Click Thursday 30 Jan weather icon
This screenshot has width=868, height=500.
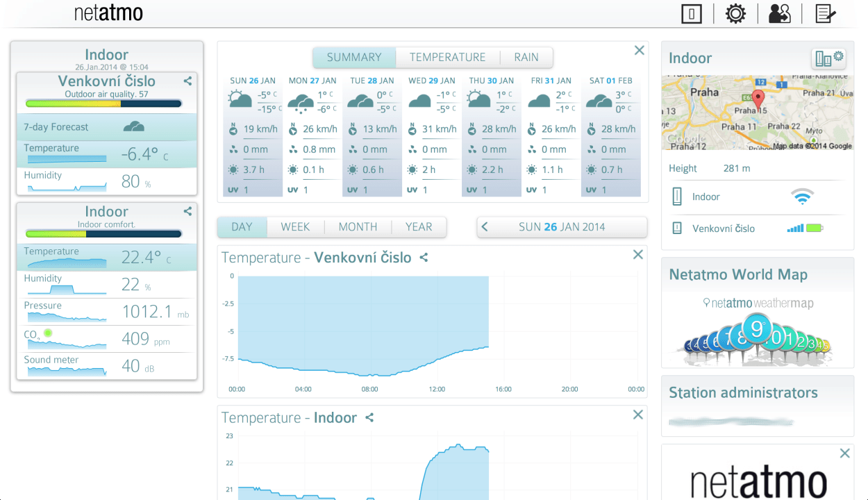479,100
